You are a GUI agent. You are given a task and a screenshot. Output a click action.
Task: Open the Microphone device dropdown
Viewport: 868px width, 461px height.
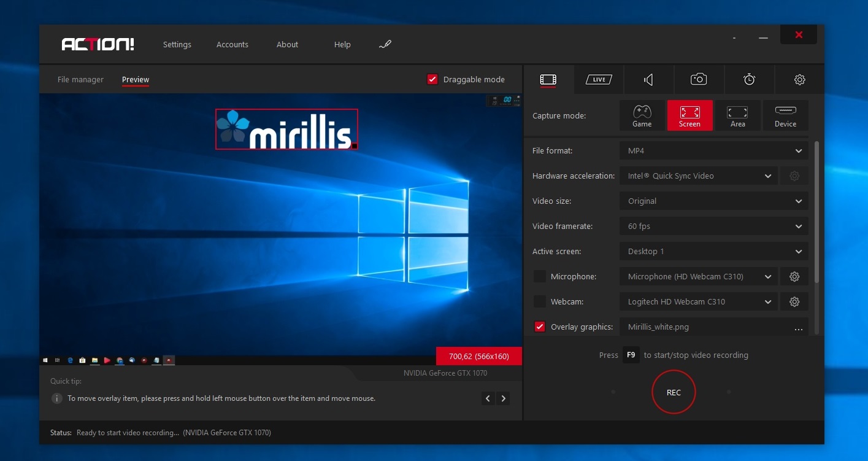coord(699,276)
